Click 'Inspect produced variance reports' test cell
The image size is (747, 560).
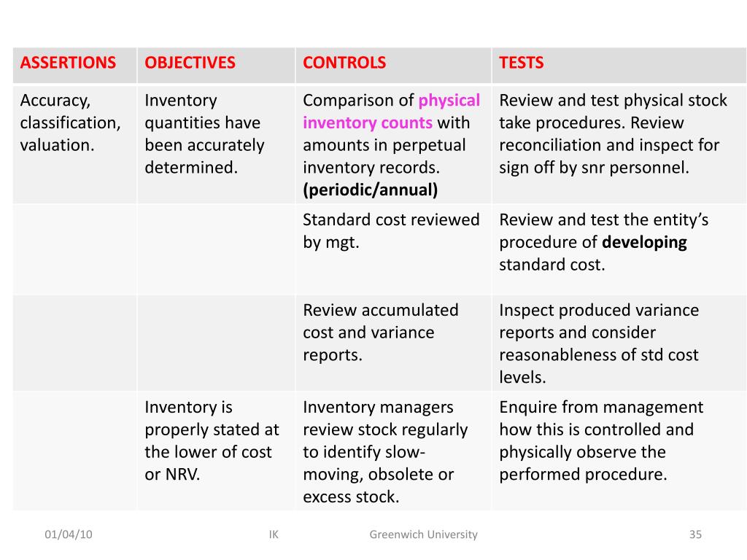point(619,343)
